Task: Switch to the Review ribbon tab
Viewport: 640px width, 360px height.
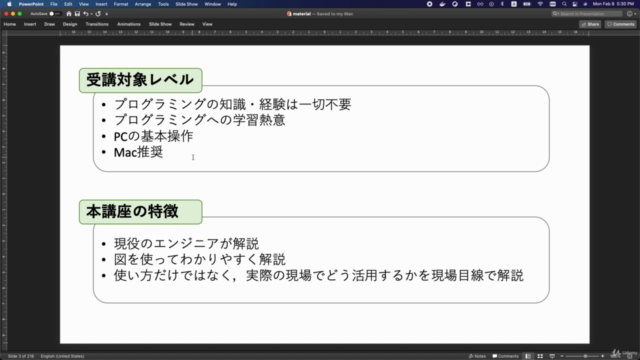Action: (x=187, y=24)
